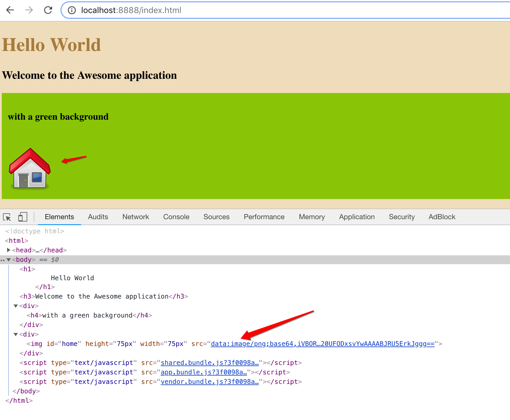
Task: Select the h4 'with a green background' row
Action: click(89, 315)
